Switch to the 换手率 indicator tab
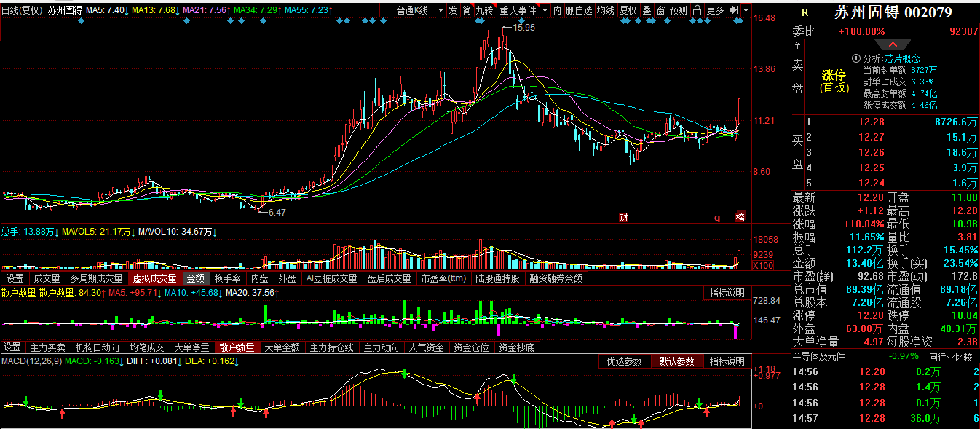This screenshot has width=980, height=429. (x=227, y=278)
